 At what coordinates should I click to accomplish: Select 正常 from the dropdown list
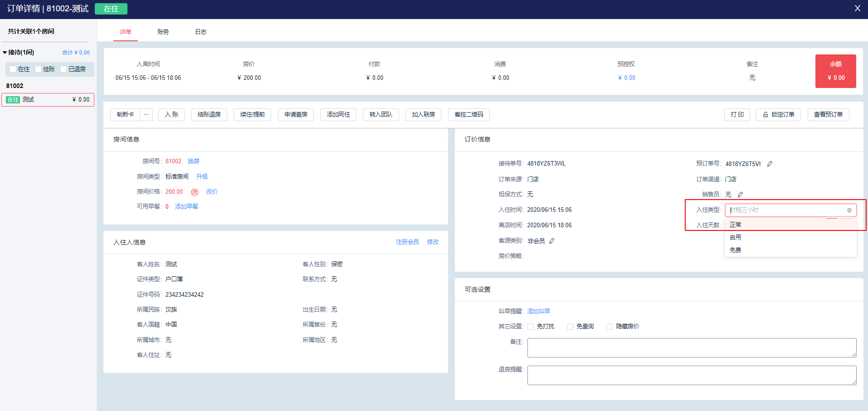tap(790, 225)
